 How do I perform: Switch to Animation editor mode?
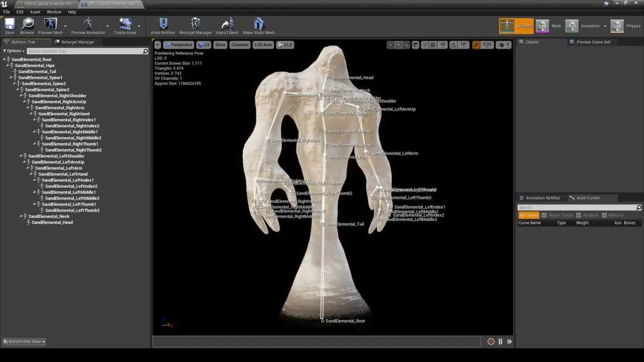583,26
